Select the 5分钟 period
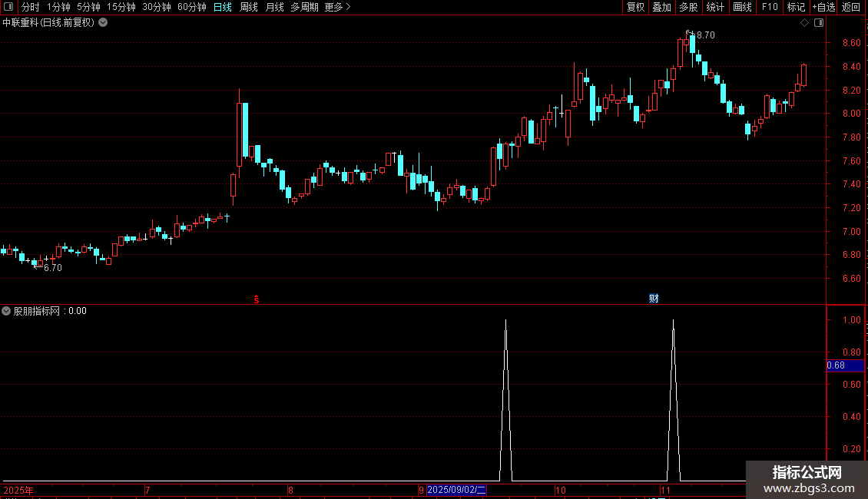This screenshot has height=499, width=868. 88,7
